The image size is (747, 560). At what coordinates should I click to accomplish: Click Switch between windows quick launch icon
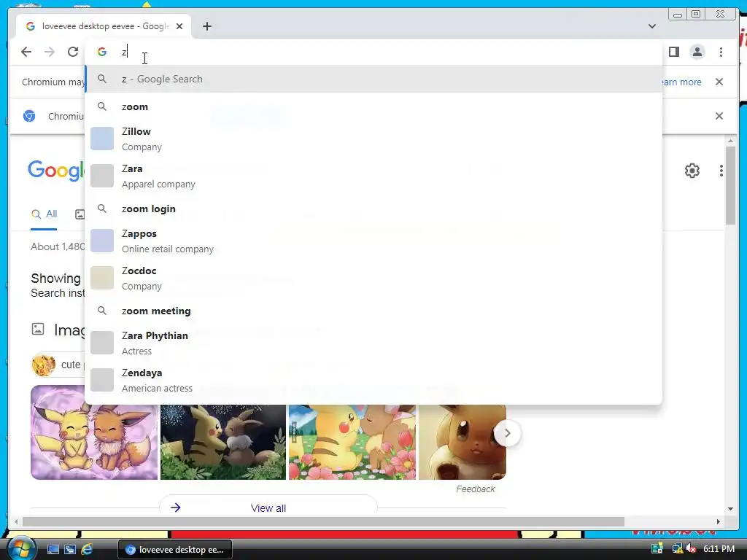69,550
